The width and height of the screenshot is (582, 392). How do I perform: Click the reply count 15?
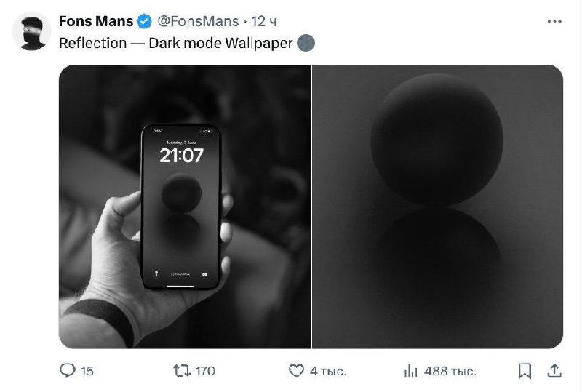click(x=87, y=371)
